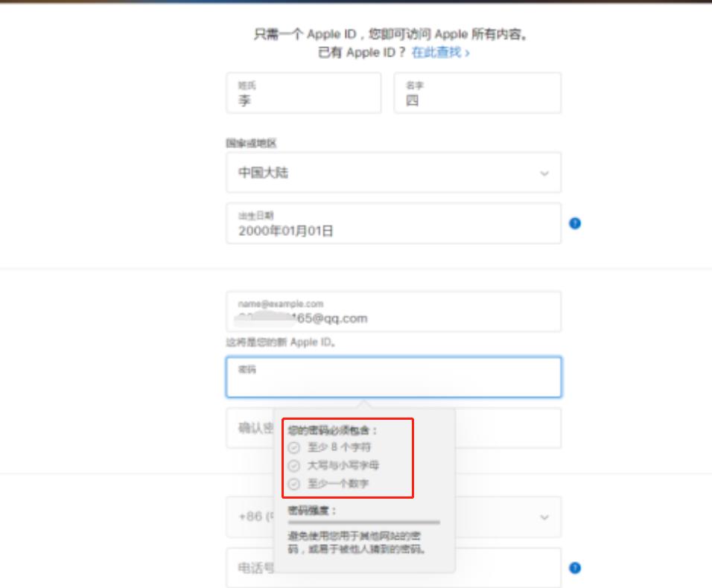Focus the 姓氏 last name field
The width and height of the screenshot is (712, 588).
click(x=303, y=93)
